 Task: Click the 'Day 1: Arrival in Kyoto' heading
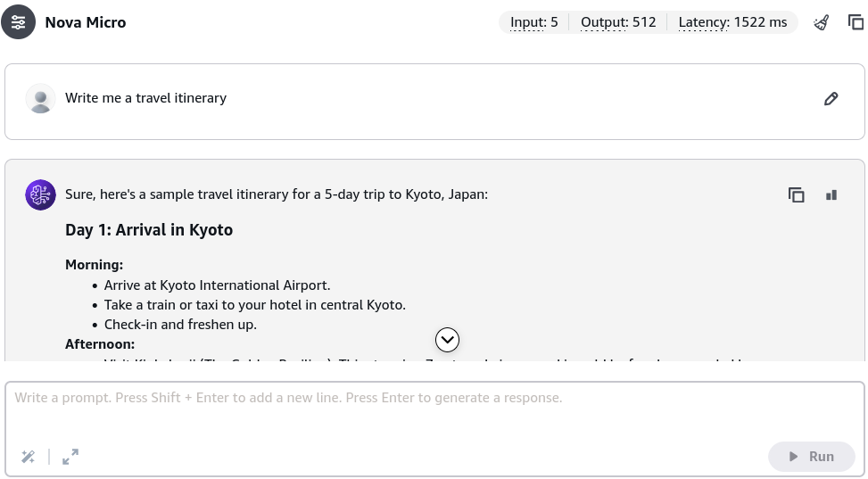tap(149, 230)
